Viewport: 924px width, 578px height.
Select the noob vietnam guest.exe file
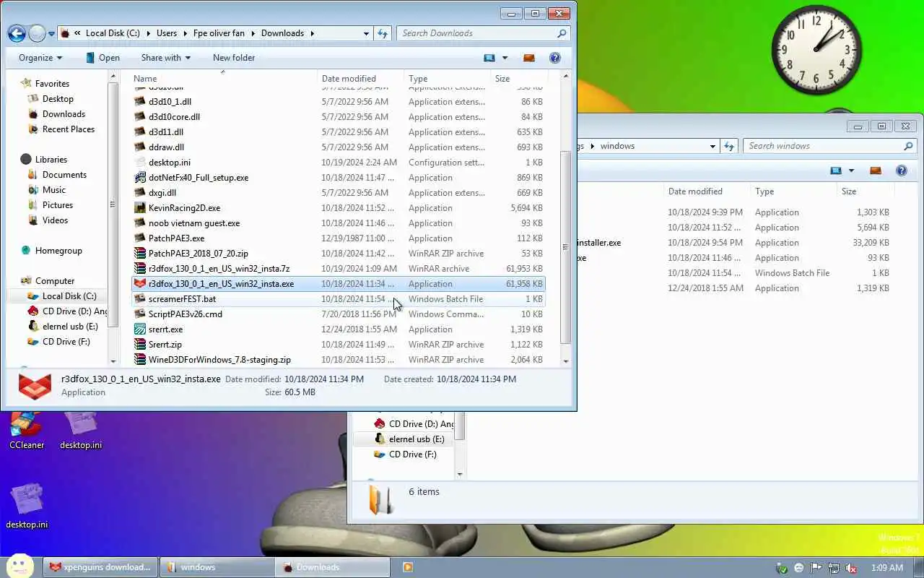tap(338, 223)
